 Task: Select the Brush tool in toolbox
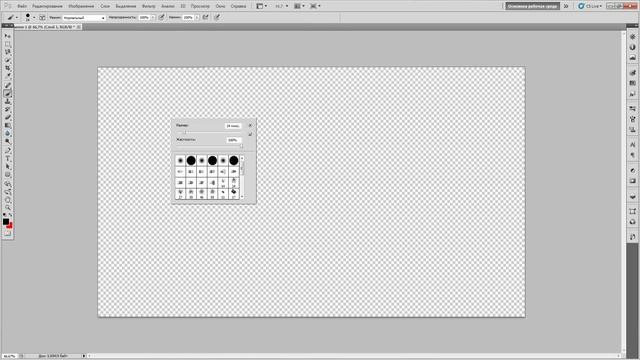[x=7, y=93]
